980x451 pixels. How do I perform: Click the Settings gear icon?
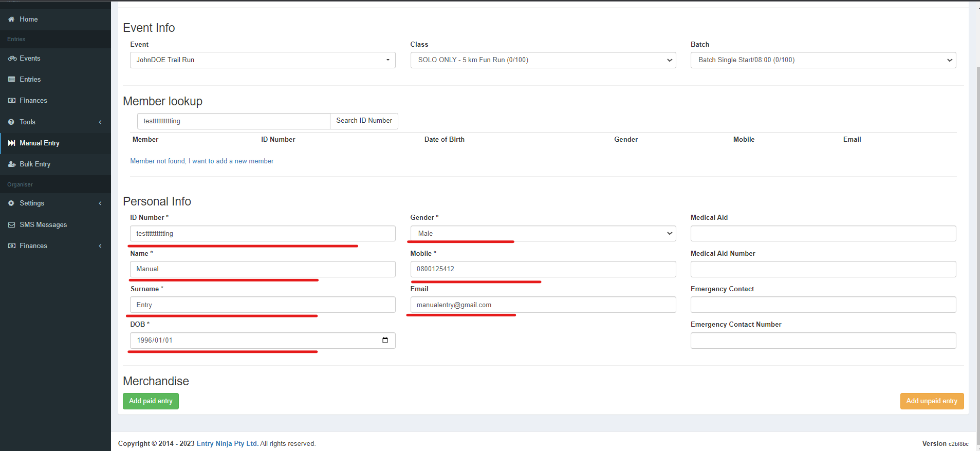pos(11,203)
